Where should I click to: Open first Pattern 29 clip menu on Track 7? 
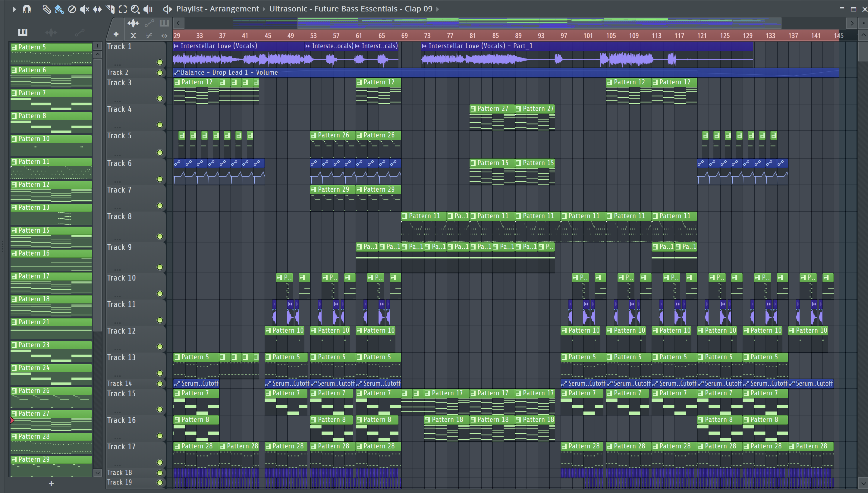point(313,190)
